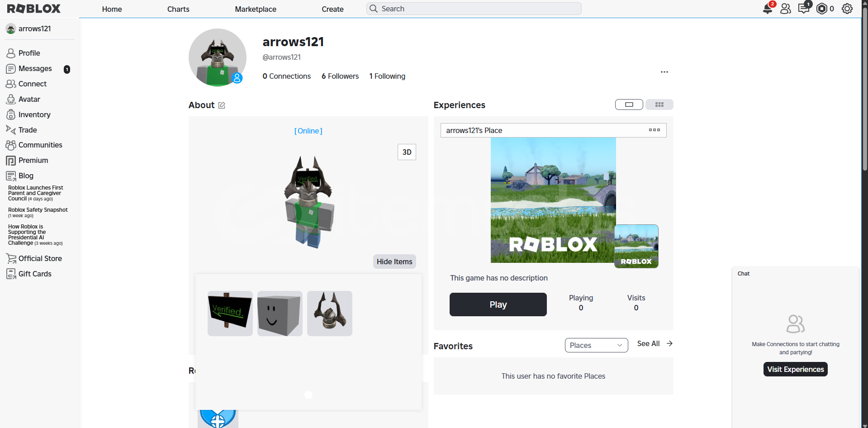Click the Robux currency icon
Viewport: 868px width, 428px height.
822,9
